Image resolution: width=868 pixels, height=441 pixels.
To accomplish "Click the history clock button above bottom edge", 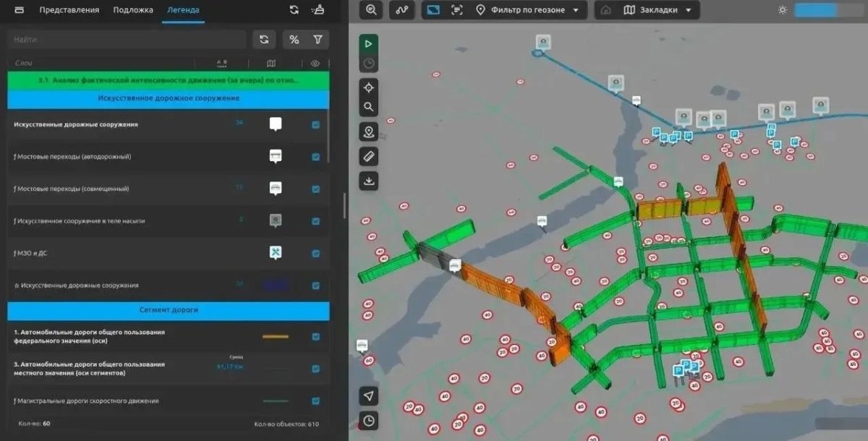I will (x=369, y=420).
